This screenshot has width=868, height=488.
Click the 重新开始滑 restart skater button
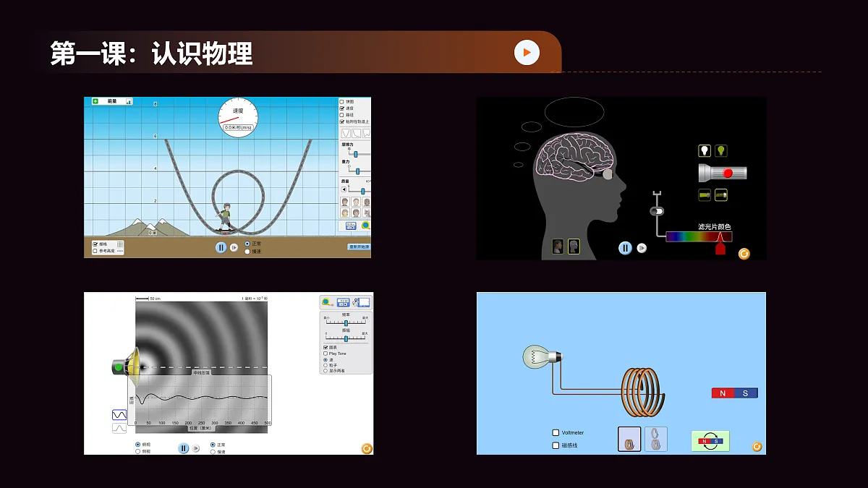click(x=359, y=247)
